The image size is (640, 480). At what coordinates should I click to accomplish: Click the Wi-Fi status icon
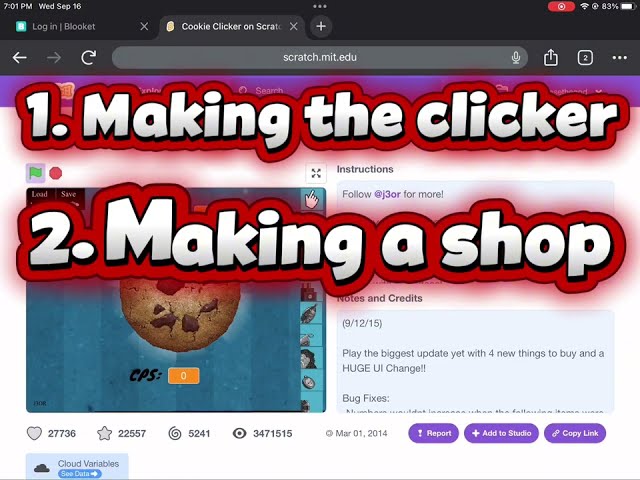pyautogui.click(x=584, y=7)
